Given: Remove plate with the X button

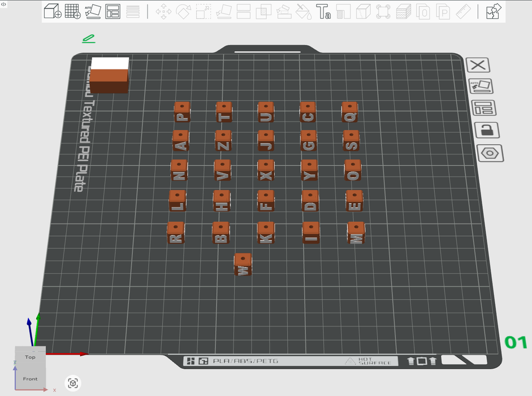Looking at the screenshot, I should coord(478,65).
